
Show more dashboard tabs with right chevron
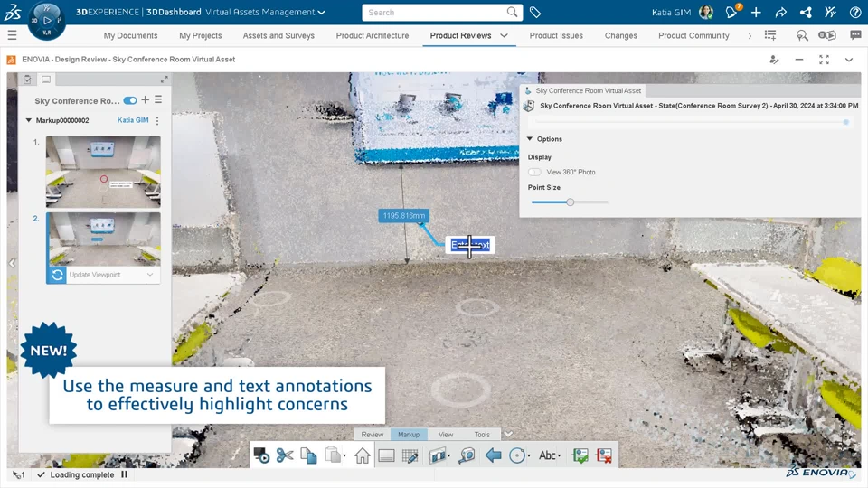pos(750,35)
